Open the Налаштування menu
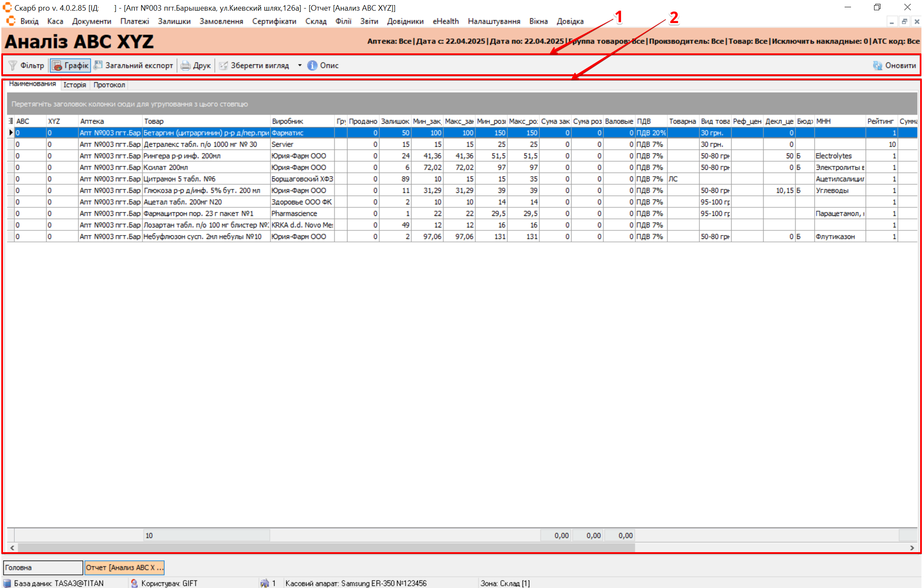 coord(494,21)
